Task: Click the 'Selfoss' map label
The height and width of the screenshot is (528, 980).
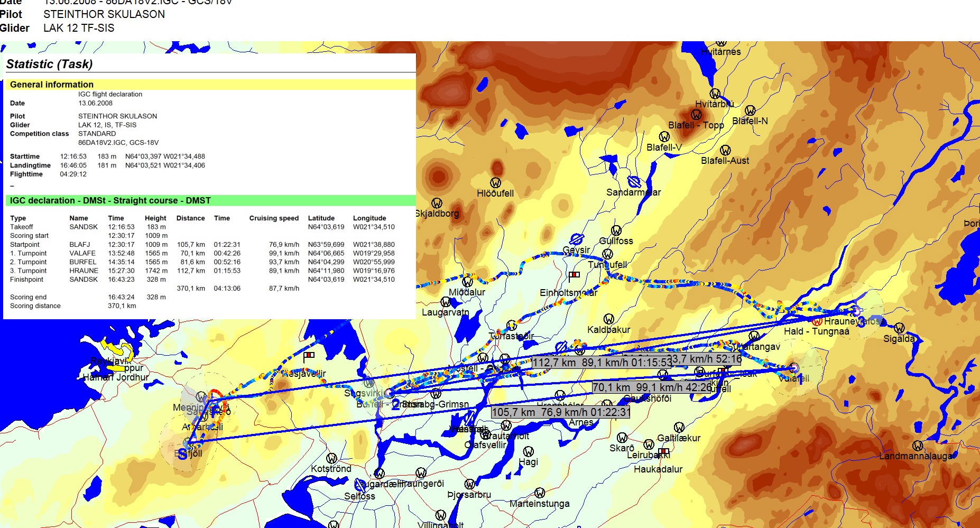Action: (x=359, y=496)
